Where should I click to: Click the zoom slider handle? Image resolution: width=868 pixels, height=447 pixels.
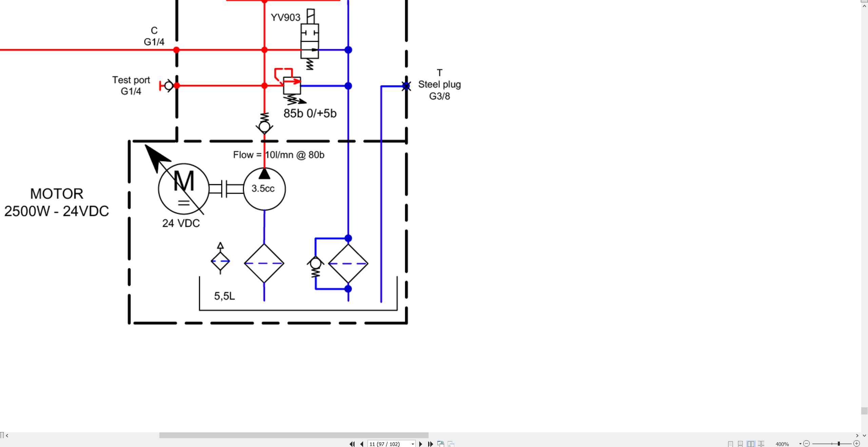click(839, 444)
